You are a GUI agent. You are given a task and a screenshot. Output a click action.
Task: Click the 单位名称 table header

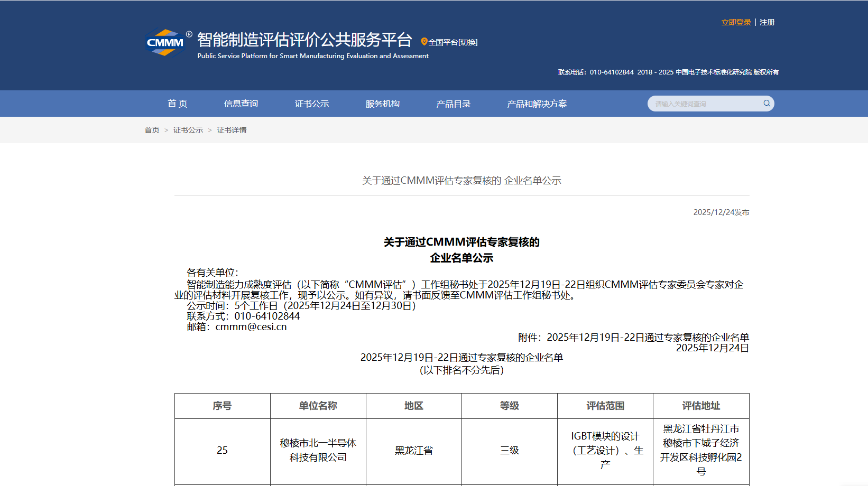[318, 406]
